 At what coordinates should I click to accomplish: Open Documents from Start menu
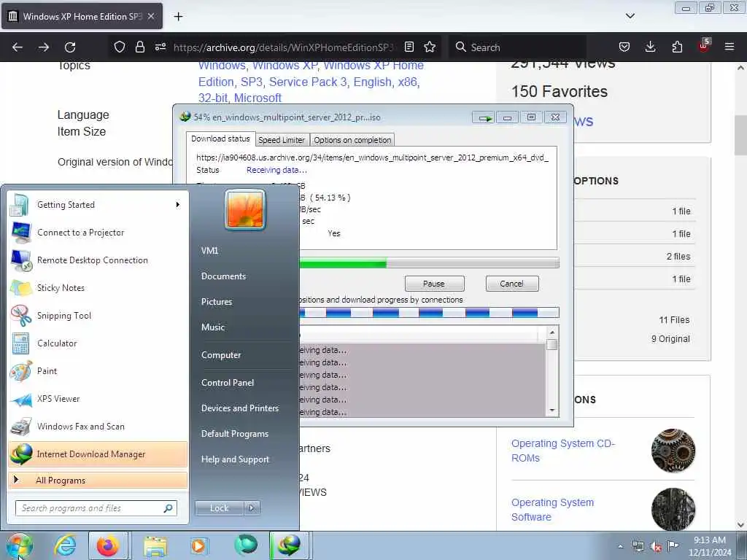pos(223,276)
